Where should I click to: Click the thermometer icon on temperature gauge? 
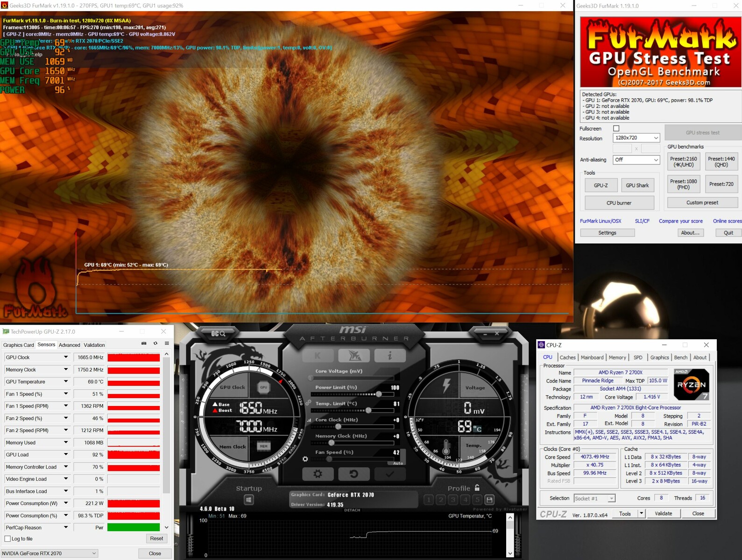pos(446,448)
